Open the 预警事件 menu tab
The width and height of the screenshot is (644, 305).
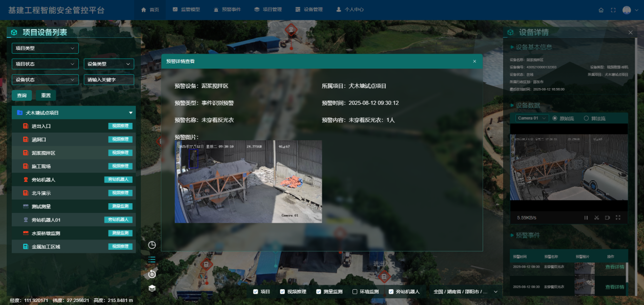pos(227,10)
